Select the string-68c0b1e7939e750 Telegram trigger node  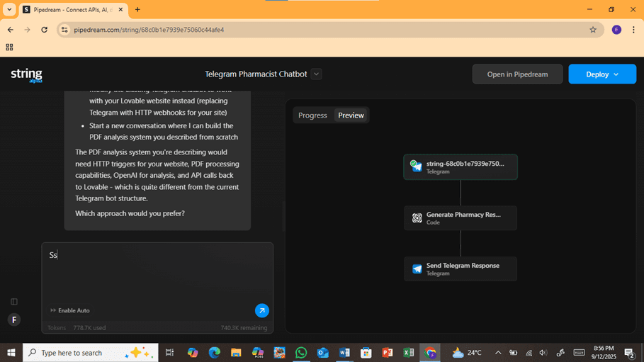tap(461, 167)
